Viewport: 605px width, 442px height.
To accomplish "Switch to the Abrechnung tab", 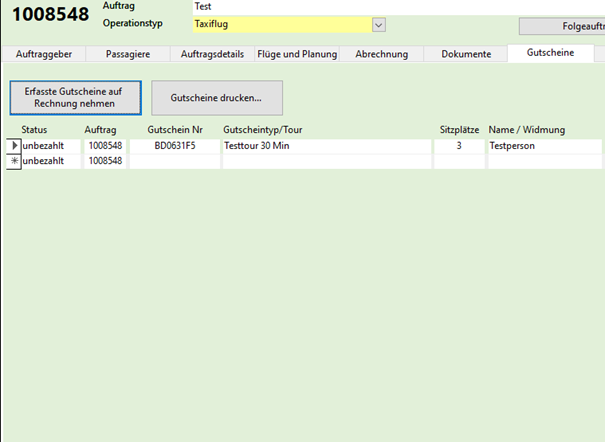I will (381, 54).
